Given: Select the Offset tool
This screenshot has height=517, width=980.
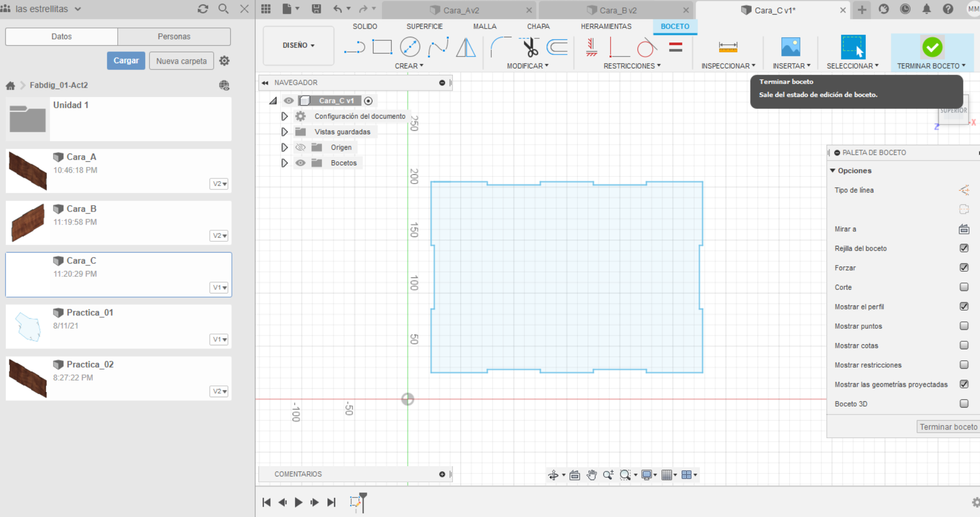Looking at the screenshot, I should 558,47.
